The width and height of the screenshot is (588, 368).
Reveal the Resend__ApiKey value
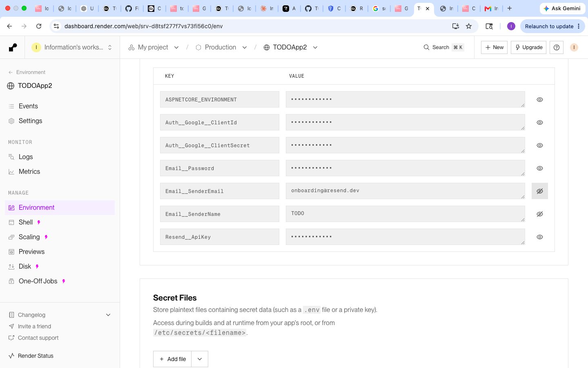pyautogui.click(x=539, y=237)
